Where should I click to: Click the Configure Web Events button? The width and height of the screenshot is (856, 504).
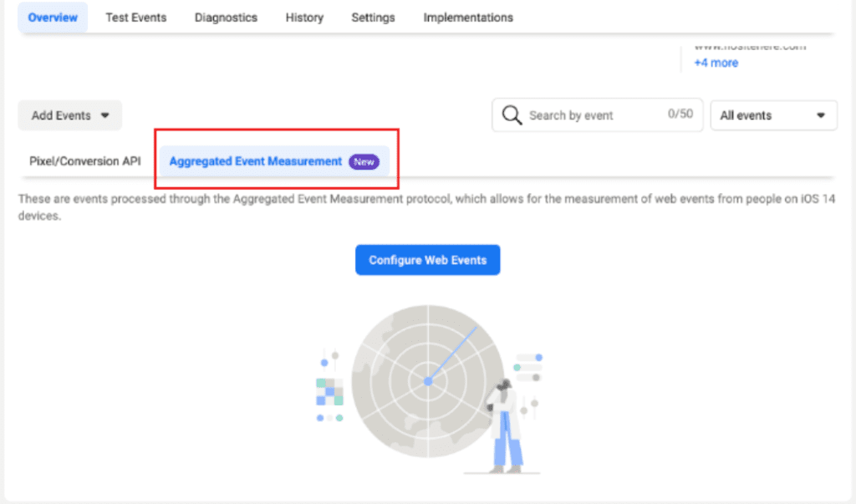427,259
